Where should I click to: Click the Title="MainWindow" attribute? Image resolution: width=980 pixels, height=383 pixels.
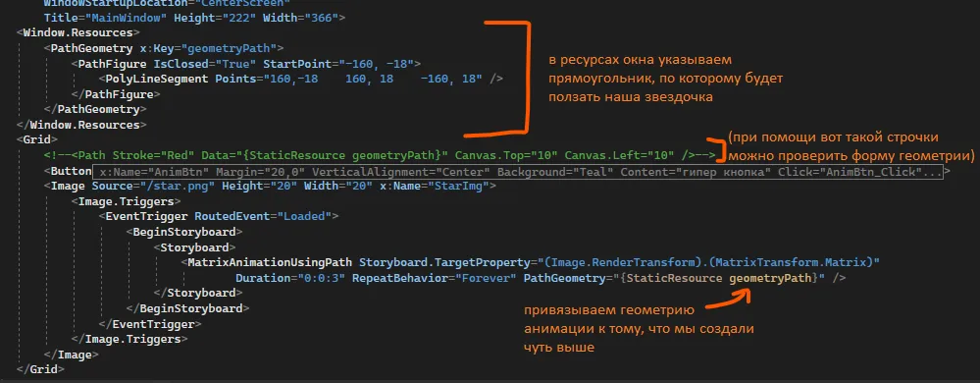[106, 18]
